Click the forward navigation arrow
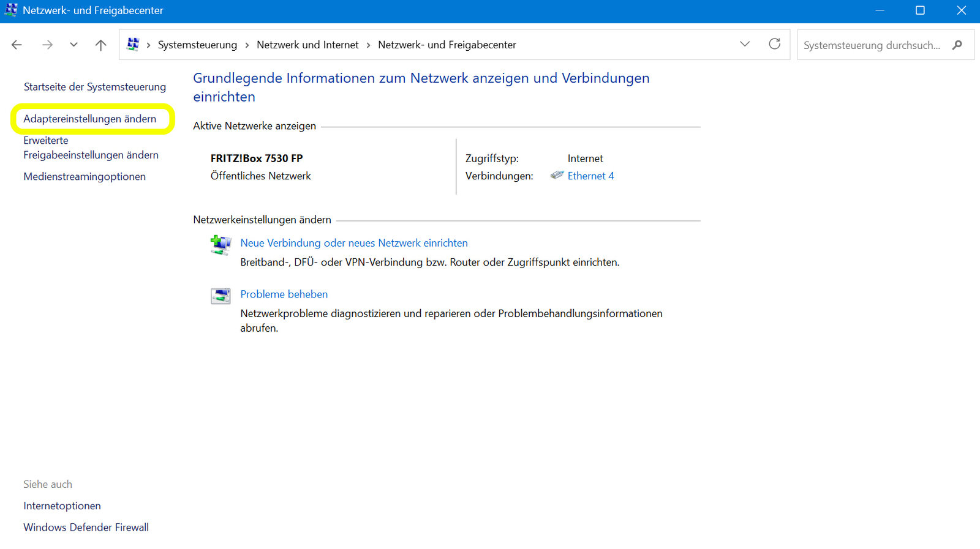980x549 pixels. pyautogui.click(x=47, y=45)
